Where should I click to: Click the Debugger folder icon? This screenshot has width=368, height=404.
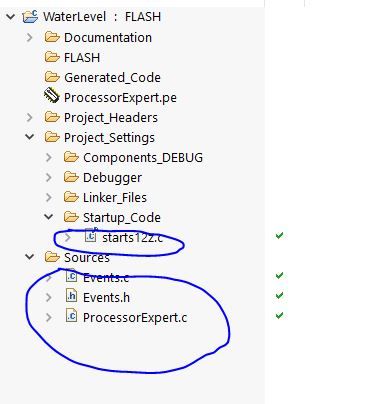(x=71, y=177)
